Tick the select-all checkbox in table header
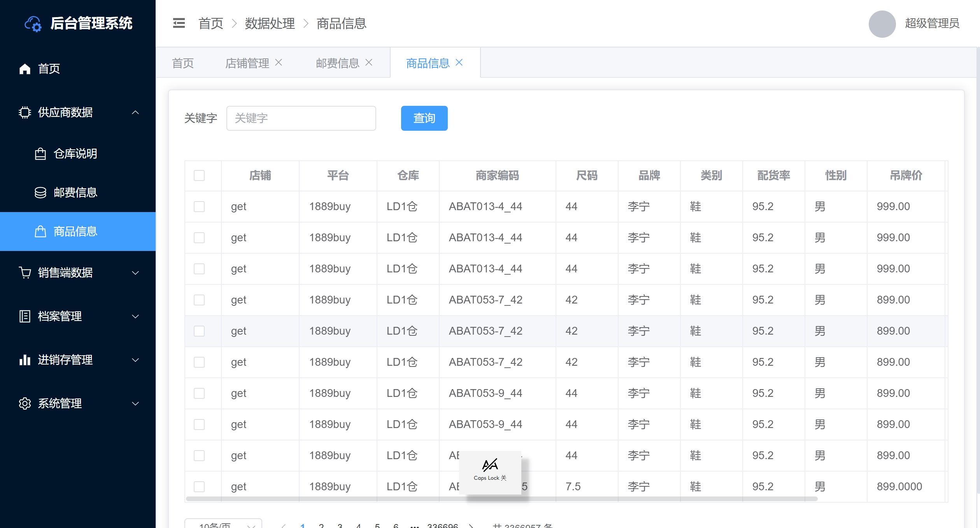The height and width of the screenshot is (528, 980). point(199,175)
